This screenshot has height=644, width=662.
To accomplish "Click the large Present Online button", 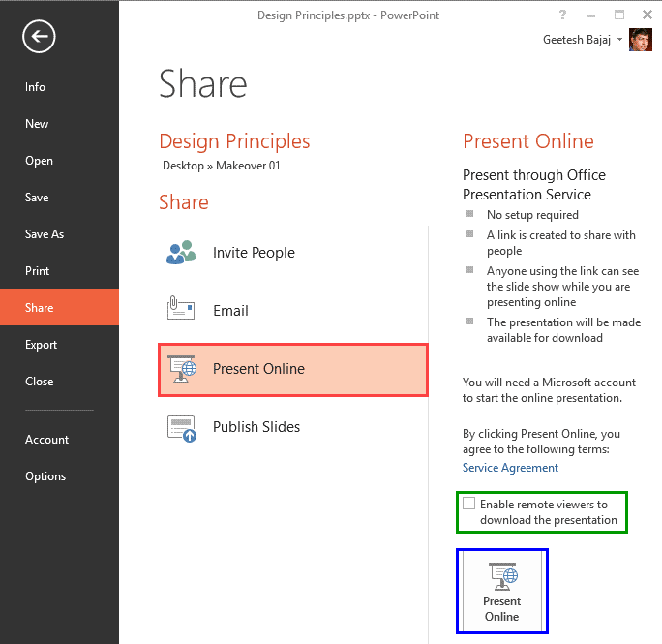I will [x=502, y=591].
